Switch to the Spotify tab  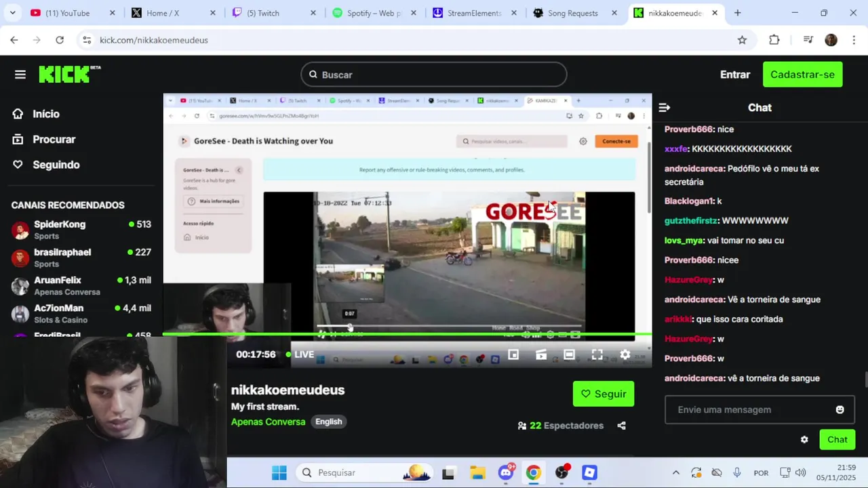click(x=374, y=13)
